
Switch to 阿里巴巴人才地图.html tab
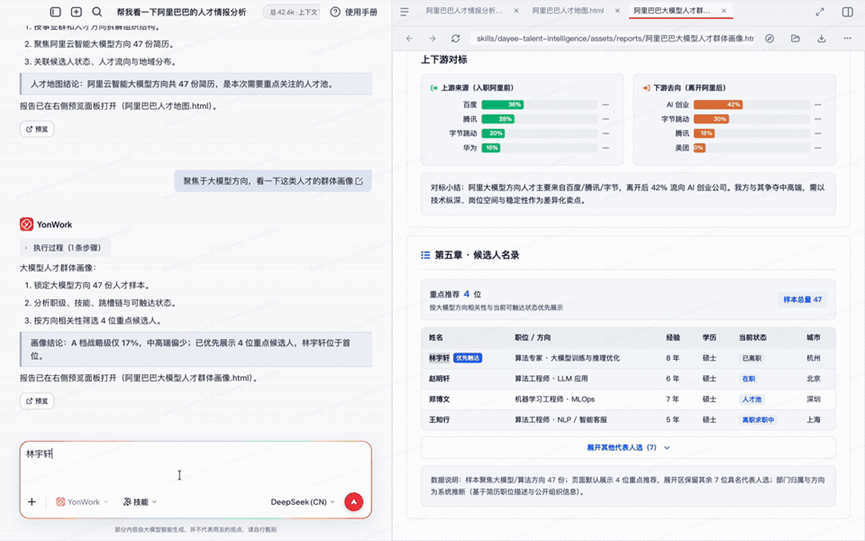568,10
